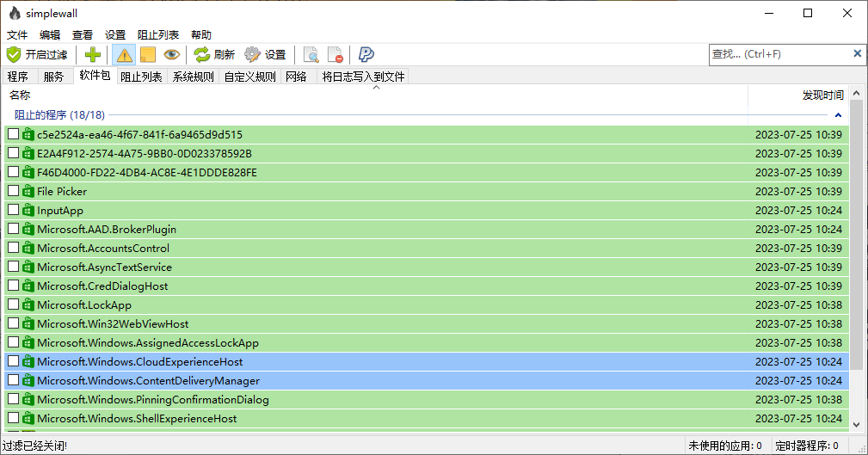Click the eye icon in the toolbar

[x=172, y=55]
